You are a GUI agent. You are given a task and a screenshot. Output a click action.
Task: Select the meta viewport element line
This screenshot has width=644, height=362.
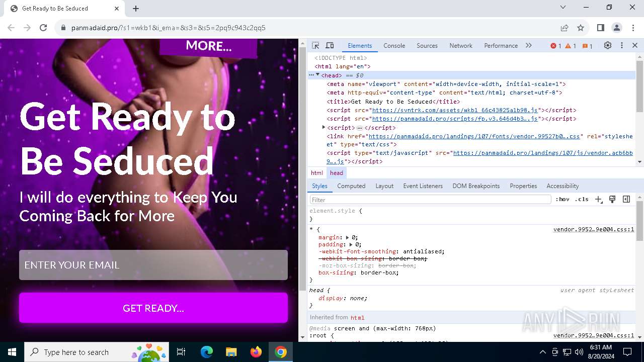pyautogui.click(x=446, y=84)
